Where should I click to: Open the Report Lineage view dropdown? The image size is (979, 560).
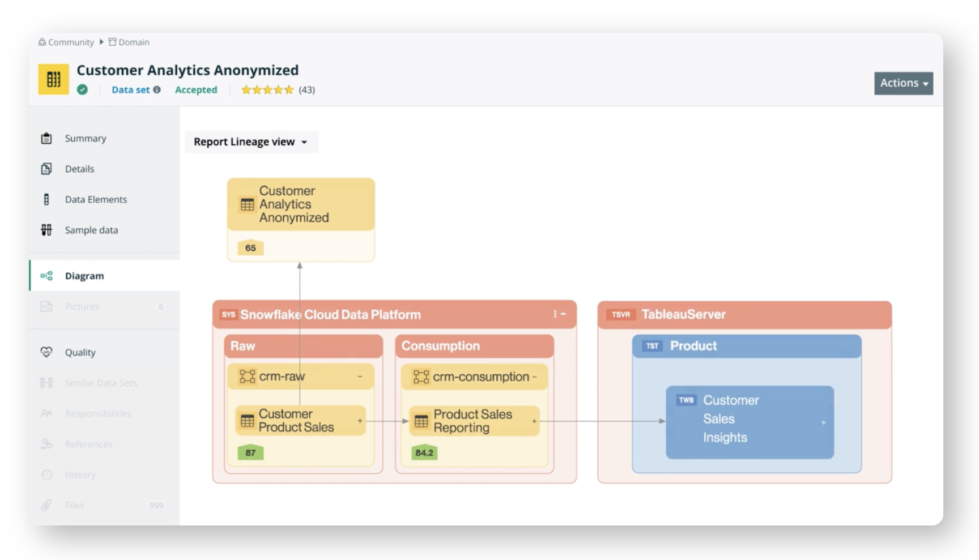[251, 142]
